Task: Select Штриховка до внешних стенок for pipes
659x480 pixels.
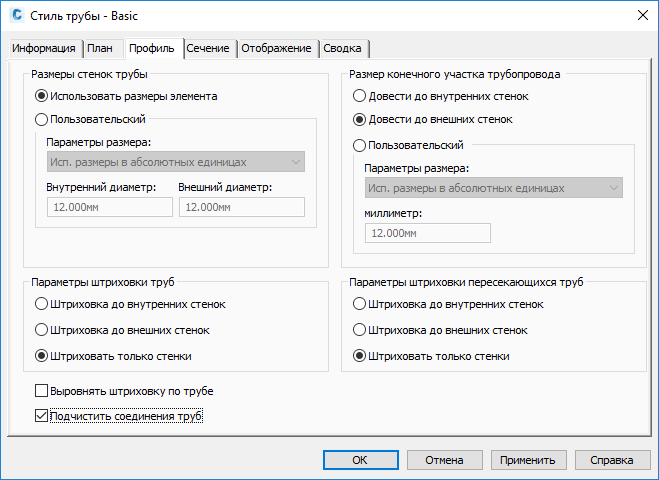Action: [x=41, y=330]
